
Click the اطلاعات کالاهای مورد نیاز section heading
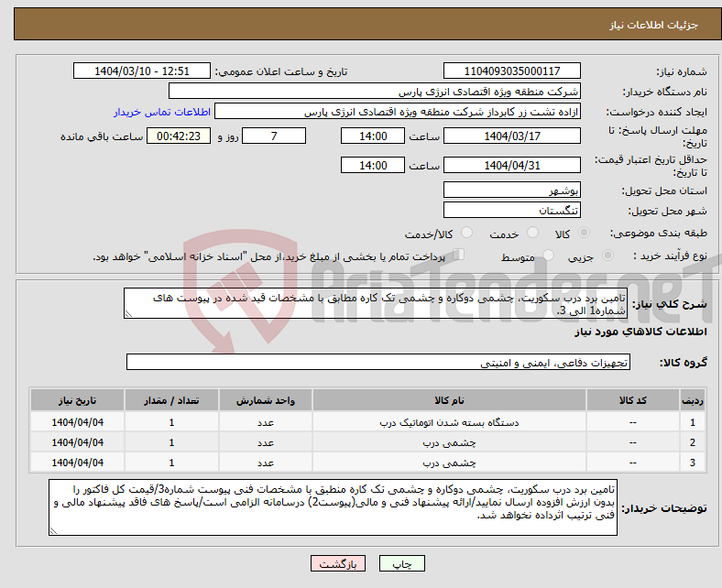640,332
